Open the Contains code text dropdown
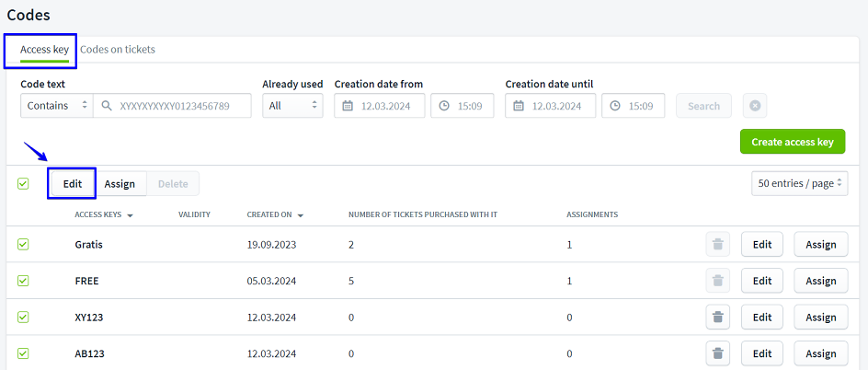 point(56,106)
